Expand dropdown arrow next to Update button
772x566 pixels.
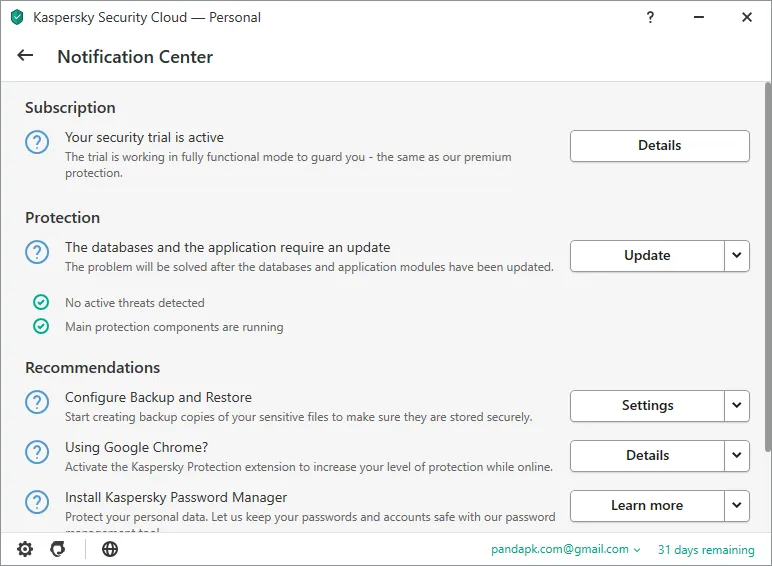[737, 255]
